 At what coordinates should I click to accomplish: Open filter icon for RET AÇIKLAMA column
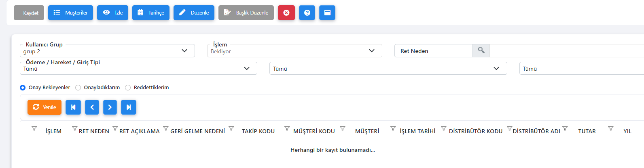115,128
